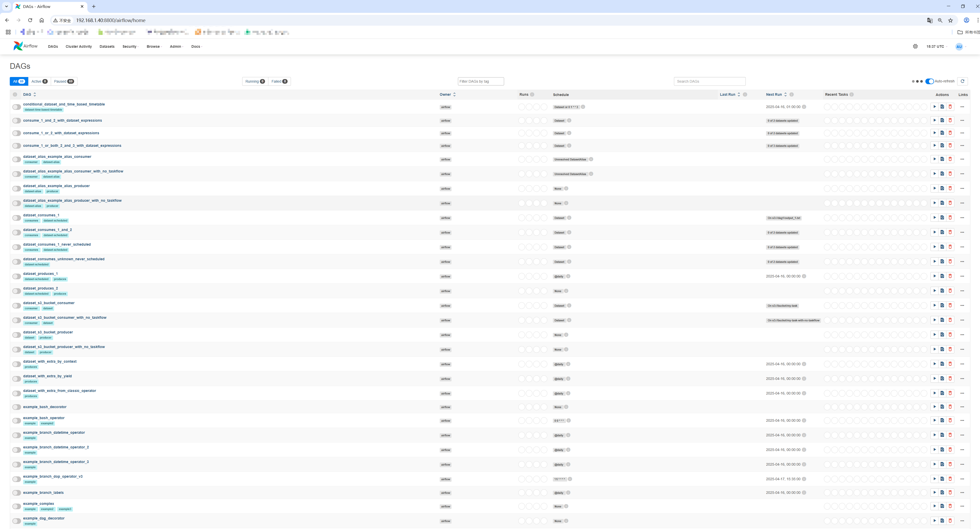Open links ellipsis for example_complex DAG

(962, 506)
